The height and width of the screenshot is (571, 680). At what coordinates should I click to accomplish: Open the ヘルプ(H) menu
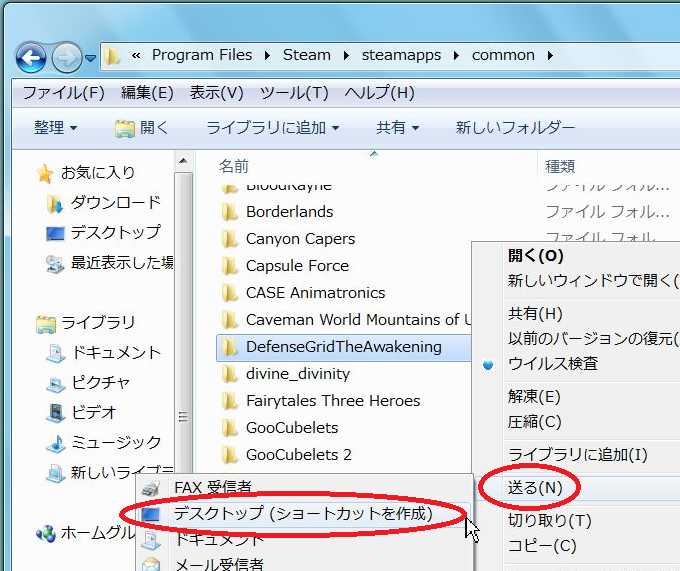pyautogui.click(x=379, y=92)
